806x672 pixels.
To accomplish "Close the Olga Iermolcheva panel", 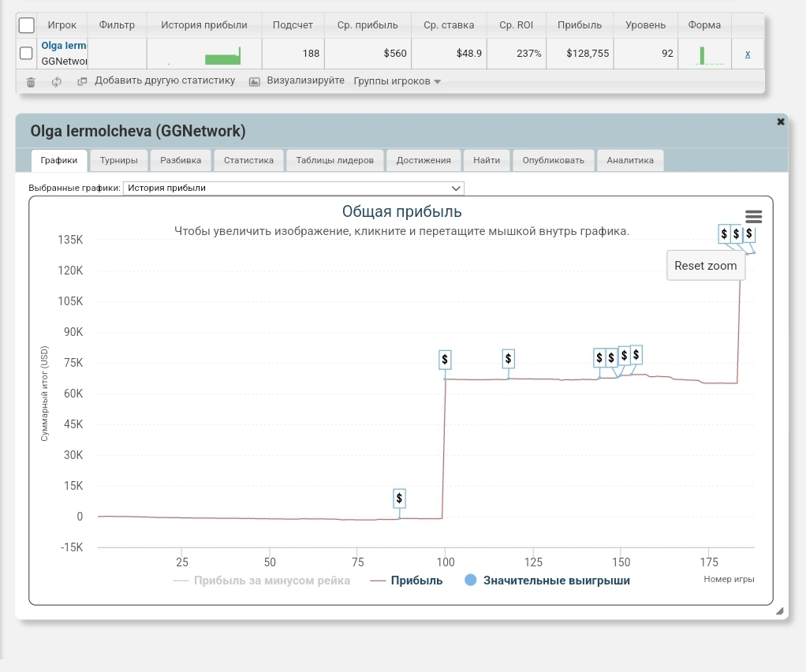I will point(781,121).
